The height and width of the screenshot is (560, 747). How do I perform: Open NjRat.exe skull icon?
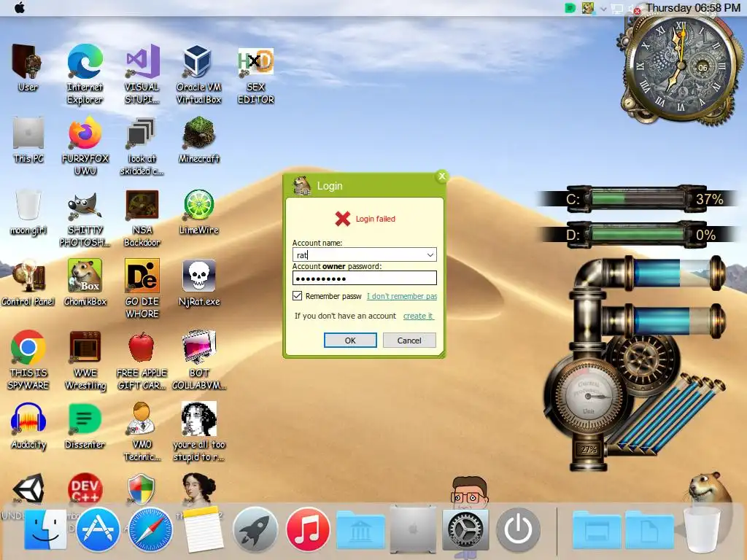pos(199,282)
